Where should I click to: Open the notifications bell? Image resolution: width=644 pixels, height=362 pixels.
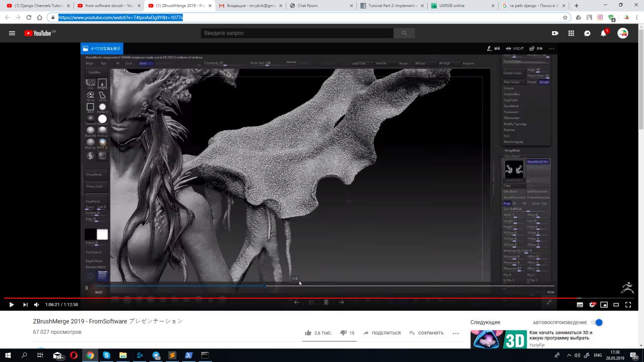pos(603,33)
